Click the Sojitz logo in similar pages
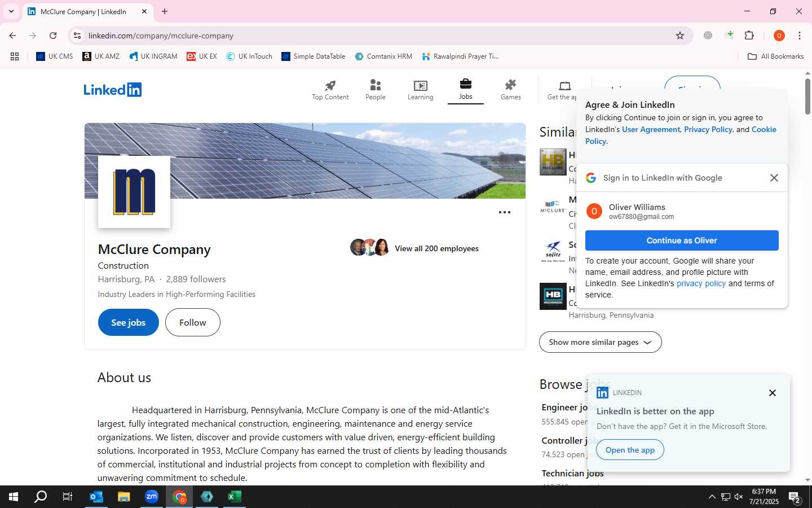Viewport: 812px width, 508px height. tap(553, 251)
